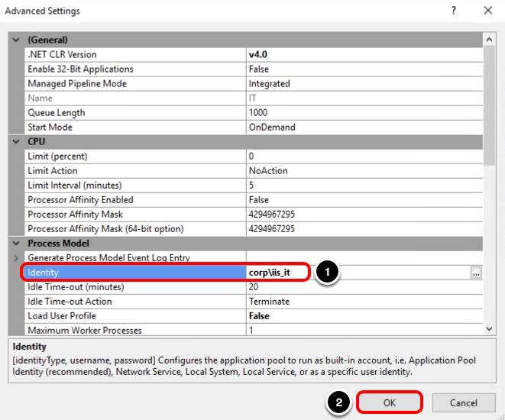Collapse the (General) section

[16, 40]
